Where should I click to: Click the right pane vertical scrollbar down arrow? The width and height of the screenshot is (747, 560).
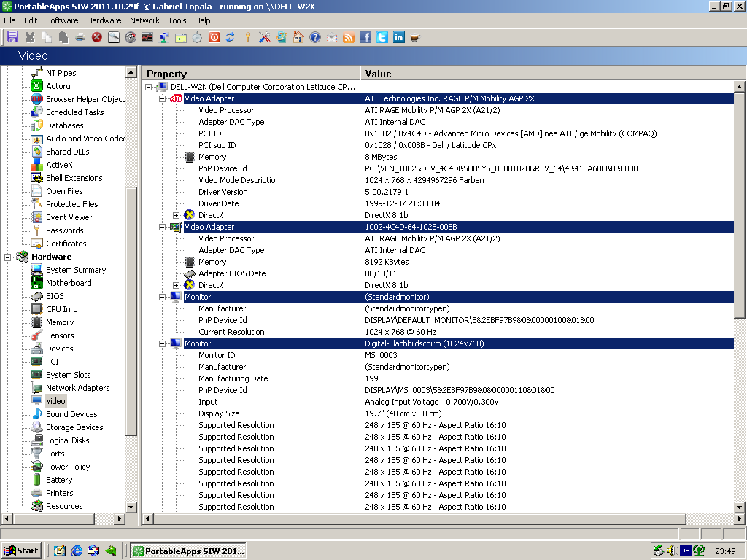740,507
